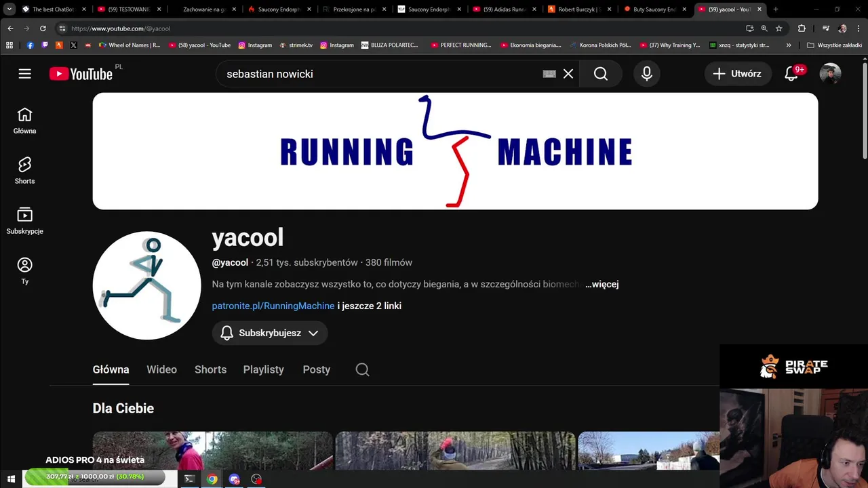Click the page vertical scrollbar
Viewport: 868px width, 488px height.
click(865, 112)
